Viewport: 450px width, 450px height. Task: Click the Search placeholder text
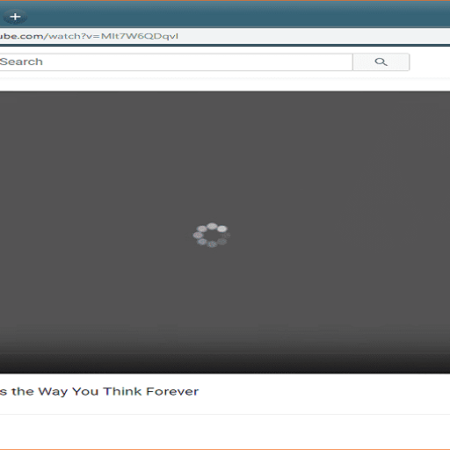[x=21, y=62]
